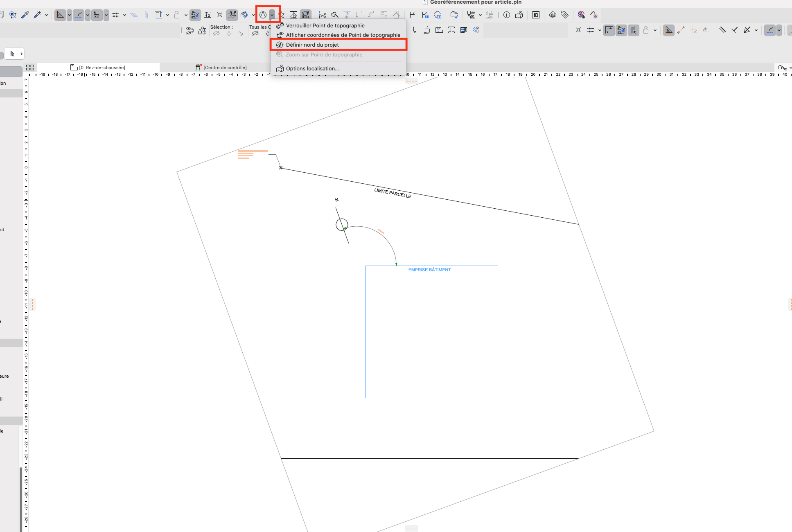
Task: Expand the guide lines options dropdown
Action: (69, 15)
